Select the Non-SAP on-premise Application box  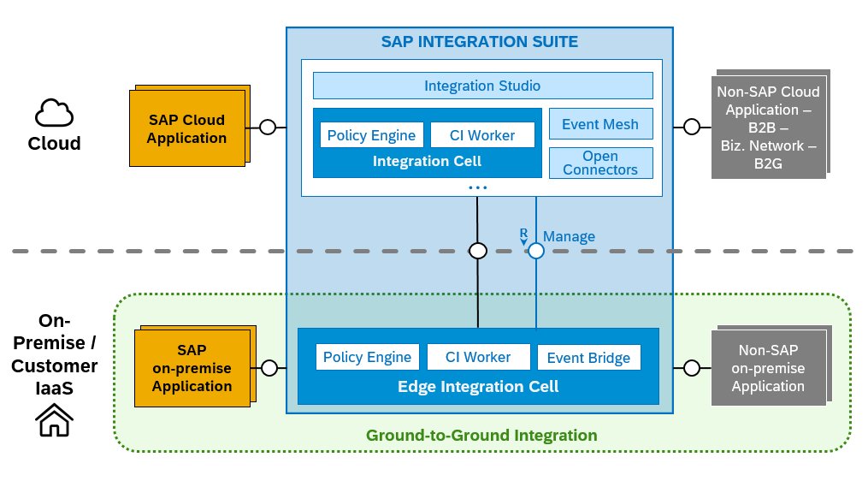(x=768, y=368)
